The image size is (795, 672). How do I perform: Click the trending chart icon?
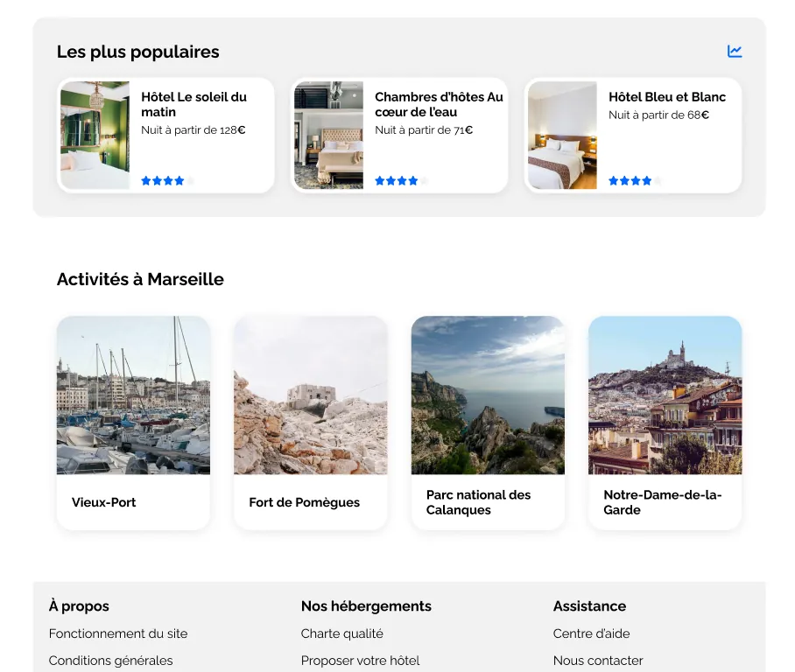pos(735,52)
